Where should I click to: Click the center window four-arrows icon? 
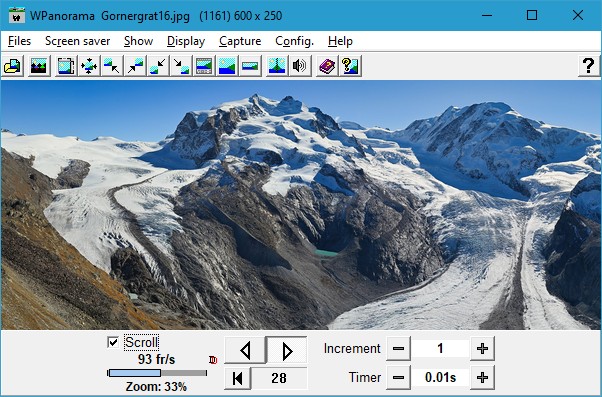89,66
